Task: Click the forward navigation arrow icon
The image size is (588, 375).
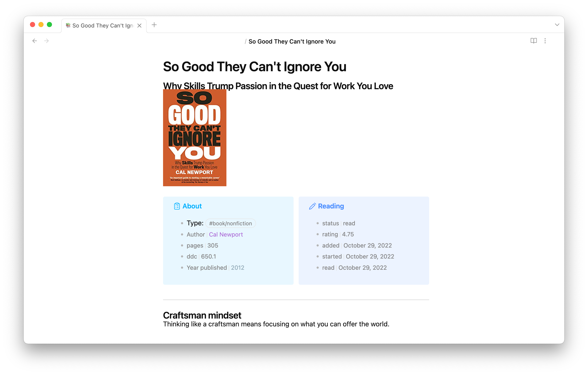Action: [x=47, y=41]
